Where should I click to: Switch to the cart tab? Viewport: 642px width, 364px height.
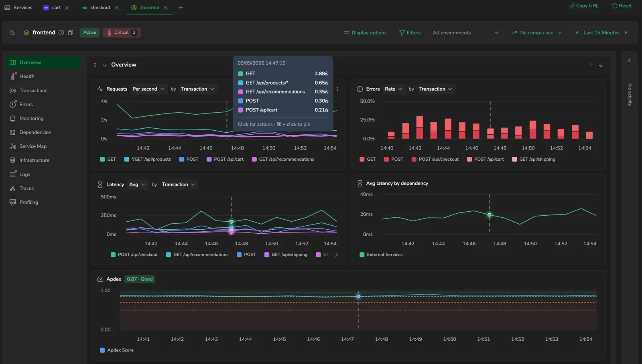(x=52, y=8)
